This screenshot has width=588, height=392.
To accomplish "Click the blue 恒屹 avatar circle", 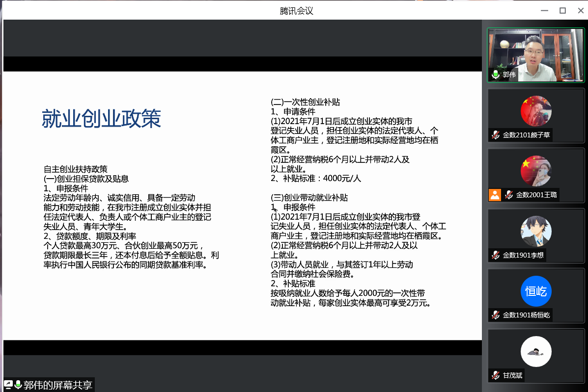I will [x=536, y=291].
